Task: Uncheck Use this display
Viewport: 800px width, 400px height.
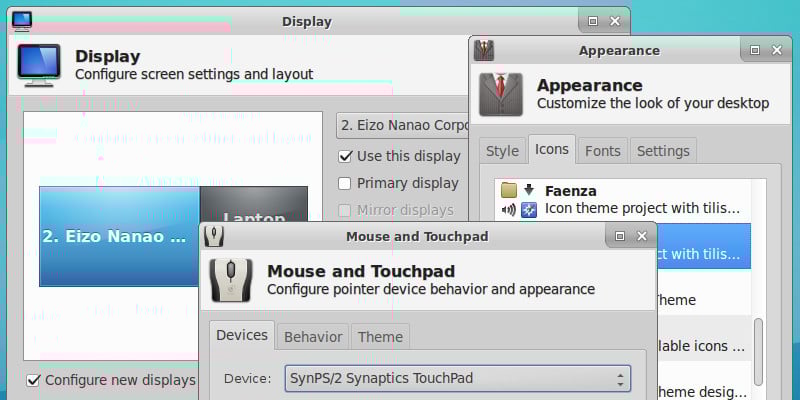Action: tap(345, 156)
